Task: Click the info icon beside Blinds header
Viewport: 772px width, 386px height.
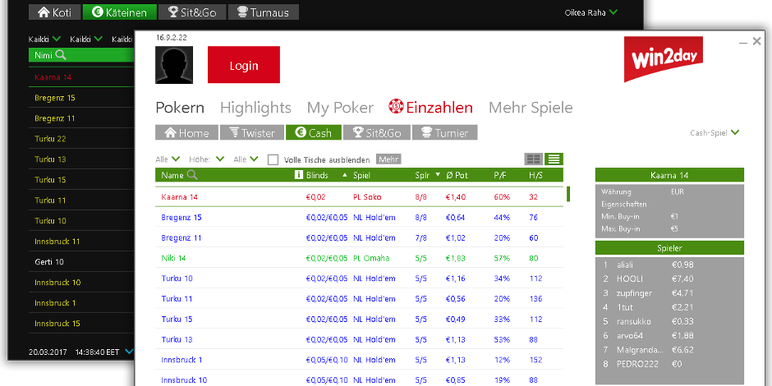Action: point(298,175)
